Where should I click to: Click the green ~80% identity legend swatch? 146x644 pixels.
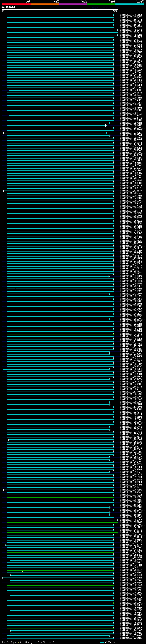101,4
